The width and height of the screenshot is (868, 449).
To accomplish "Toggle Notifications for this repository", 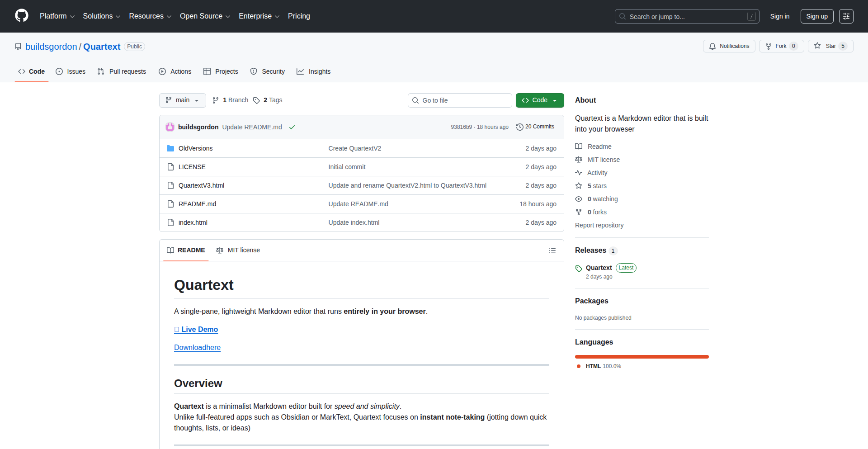I will click(x=729, y=46).
